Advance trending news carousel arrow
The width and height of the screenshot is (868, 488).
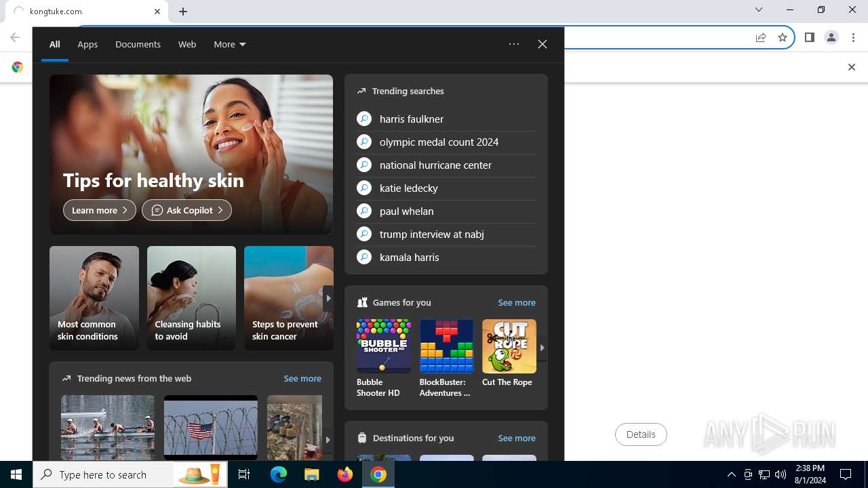pyautogui.click(x=328, y=440)
